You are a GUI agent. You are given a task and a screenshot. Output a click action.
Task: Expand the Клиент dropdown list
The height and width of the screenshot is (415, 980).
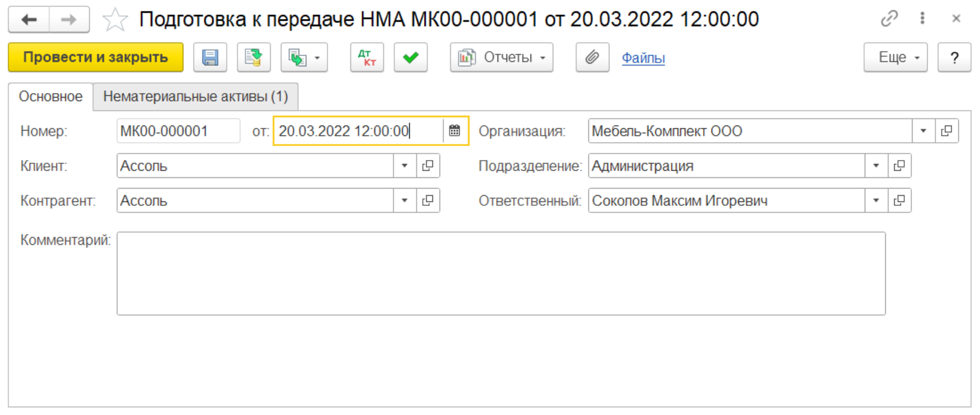click(x=404, y=166)
